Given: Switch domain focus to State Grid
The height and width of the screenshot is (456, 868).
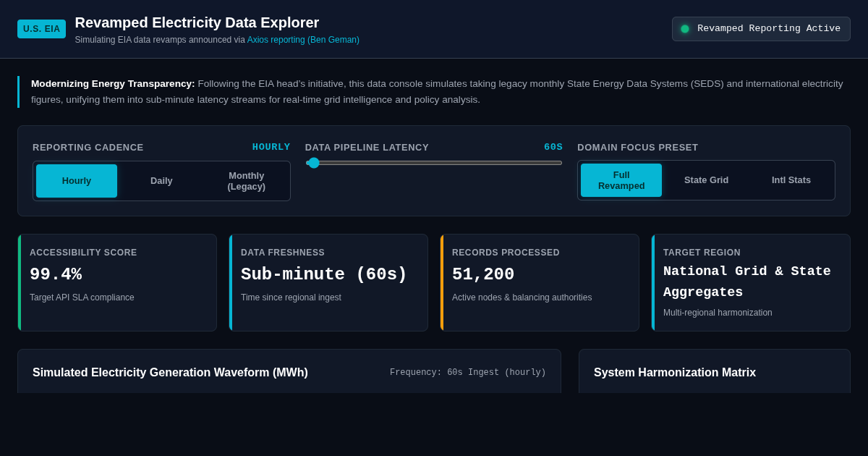Looking at the screenshot, I should point(707,180).
